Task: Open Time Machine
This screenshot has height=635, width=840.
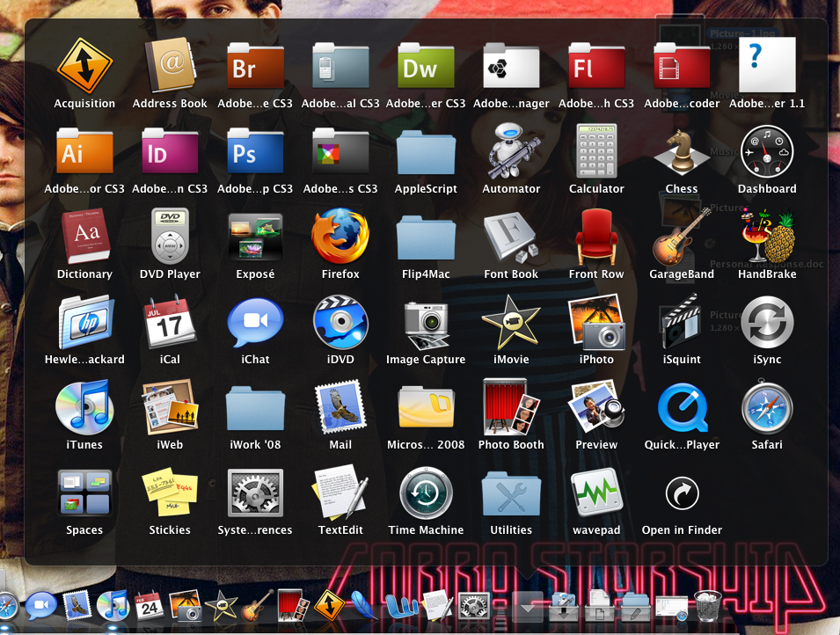Action: pyautogui.click(x=426, y=492)
